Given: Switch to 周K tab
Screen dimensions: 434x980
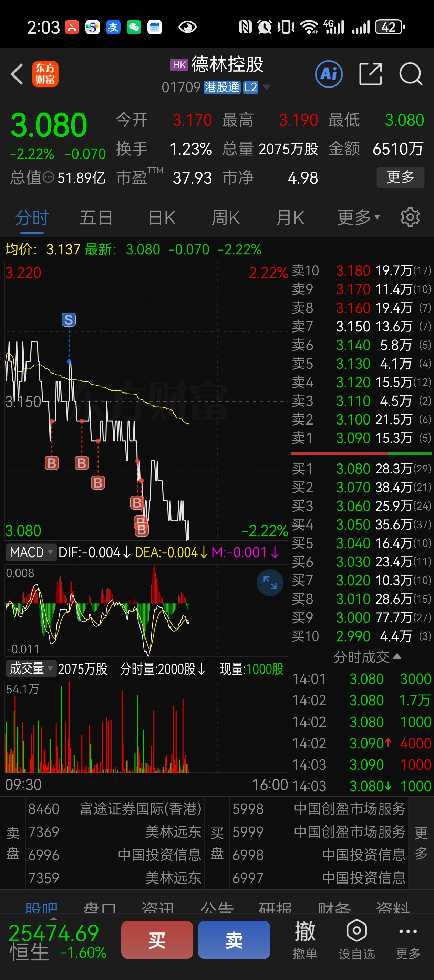Looking at the screenshot, I should pos(226,218).
